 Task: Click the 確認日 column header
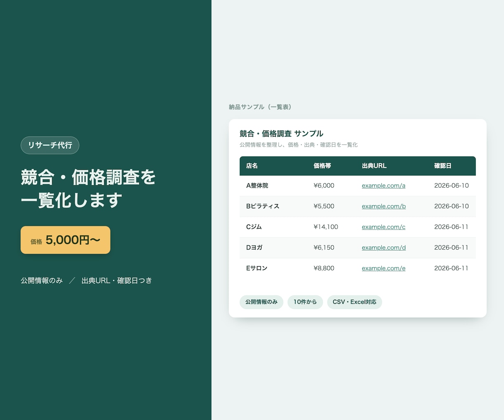pyautogui.click(x=443, y=166)
